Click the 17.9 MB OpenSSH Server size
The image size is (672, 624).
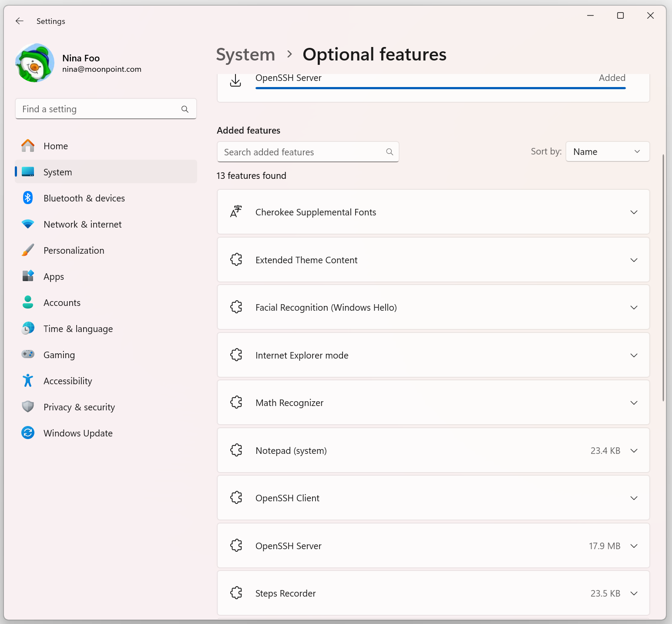tap(605, 546)
